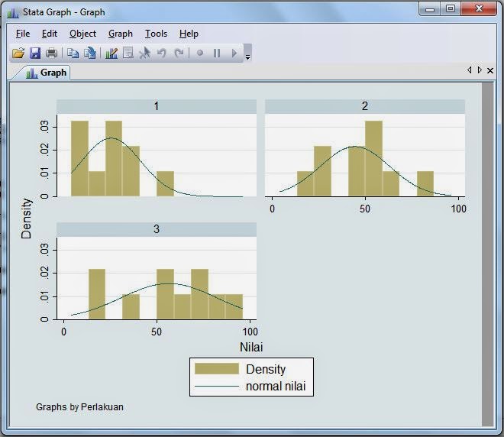Click the Undo arrow in the toolbar
The height and width of the screenshot is (437, 504).
161,53
